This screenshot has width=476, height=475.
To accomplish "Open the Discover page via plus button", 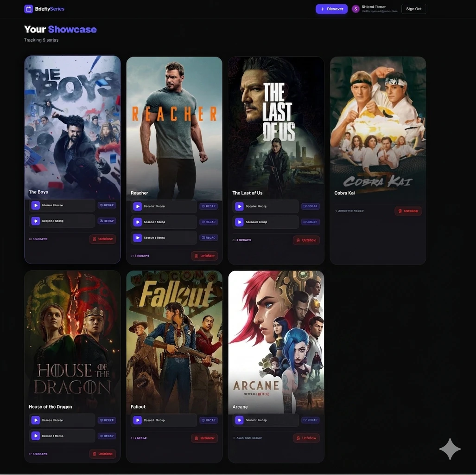I will pos(331,9).
